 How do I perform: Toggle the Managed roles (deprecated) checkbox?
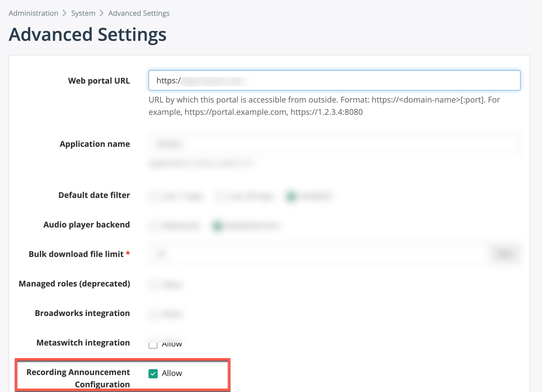tap(154, 285)
